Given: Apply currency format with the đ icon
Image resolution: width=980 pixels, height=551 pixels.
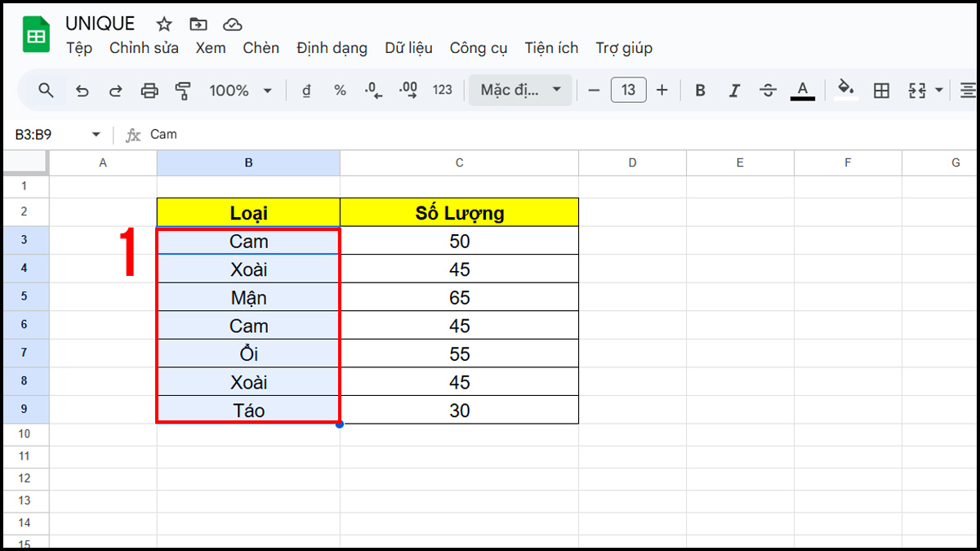Looking at the screenshot, I should click(x=305, y=91).
